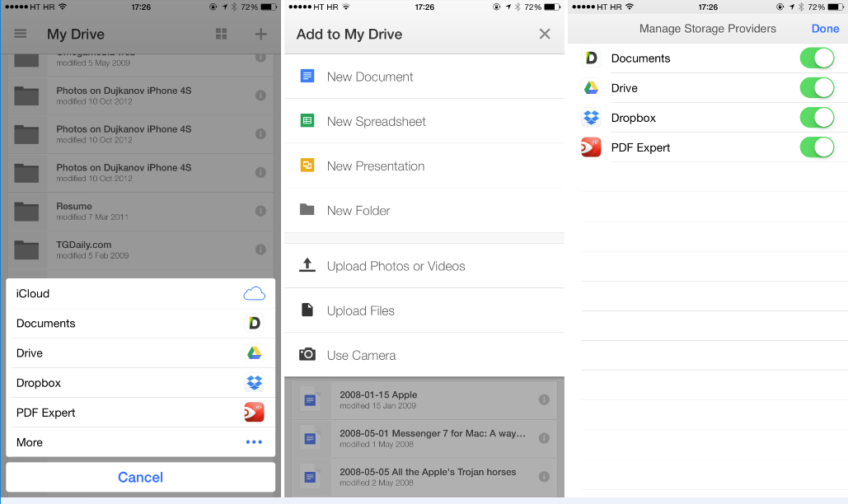Open More in the location picker
848x504 pixels.
point(141,442)
